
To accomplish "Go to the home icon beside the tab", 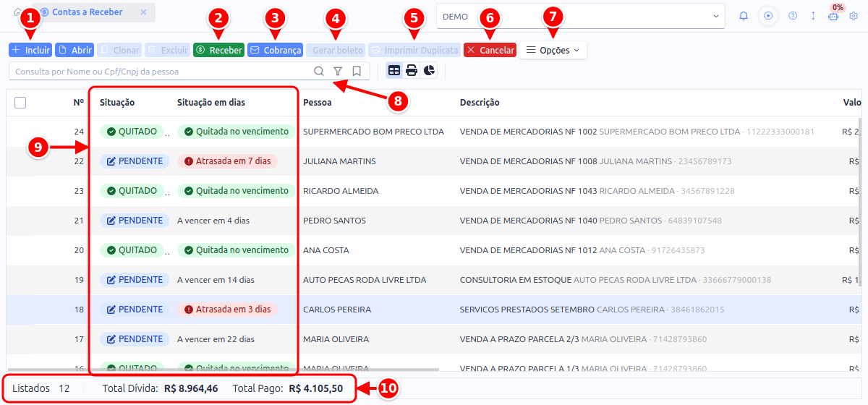I will (x=17, y=12).
